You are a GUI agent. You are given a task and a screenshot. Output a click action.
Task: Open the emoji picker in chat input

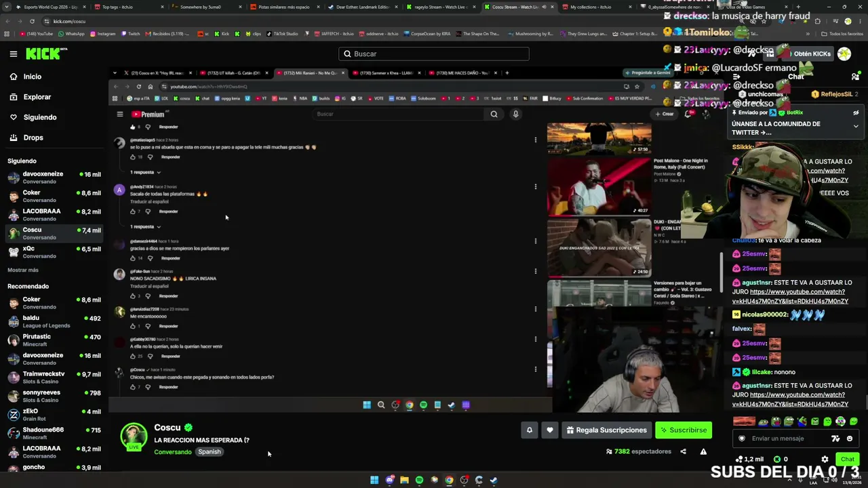[849, 439]
